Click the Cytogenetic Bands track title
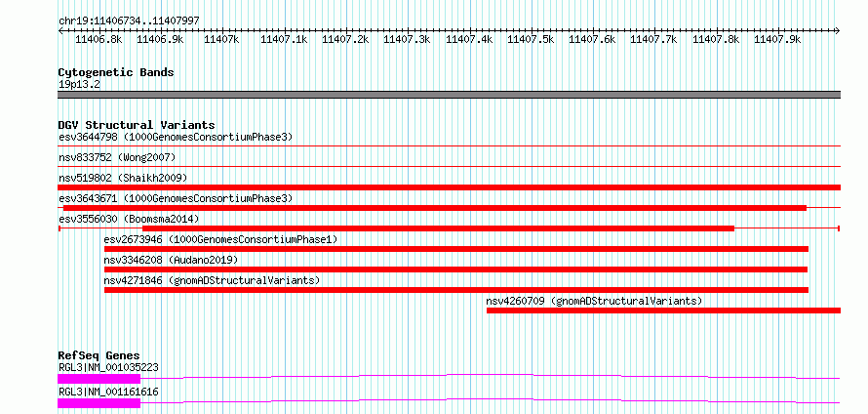868x414 pixels. pyautogui.click(x=116, y=72)
